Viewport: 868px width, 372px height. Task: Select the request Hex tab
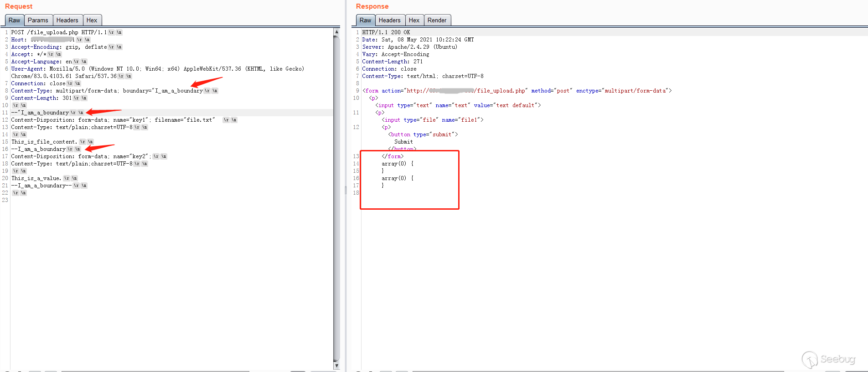point(92,20)
